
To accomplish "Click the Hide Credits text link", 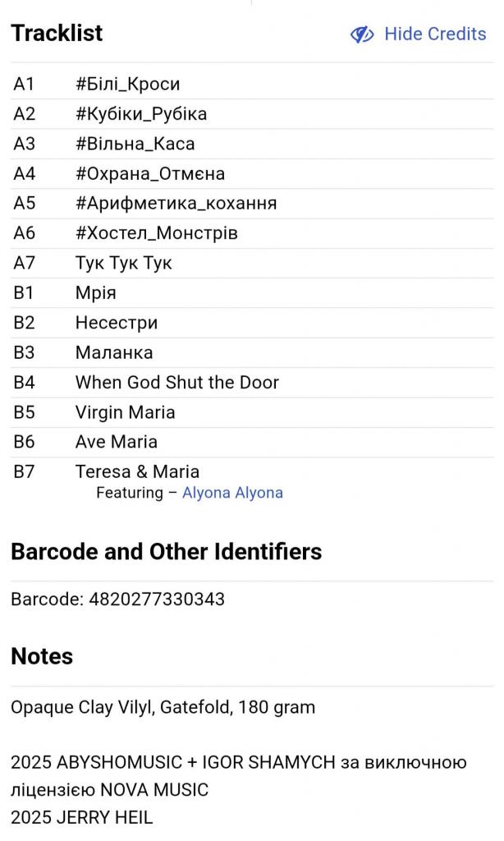I will [435, 34].
